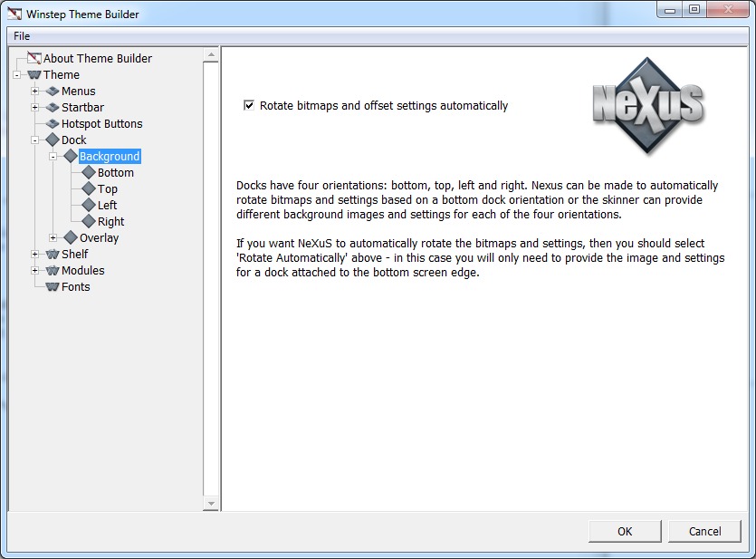Select the Shelf tree label
Viewport: 756px width, 559px height.
(x=75, y=255)
